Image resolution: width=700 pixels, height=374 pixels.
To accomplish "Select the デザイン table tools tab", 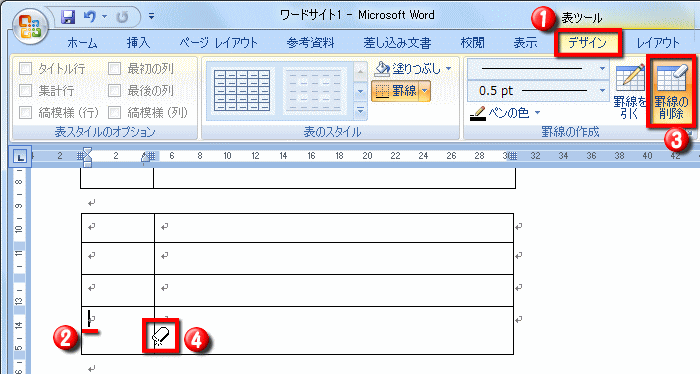I will click(x=588, y=43).
